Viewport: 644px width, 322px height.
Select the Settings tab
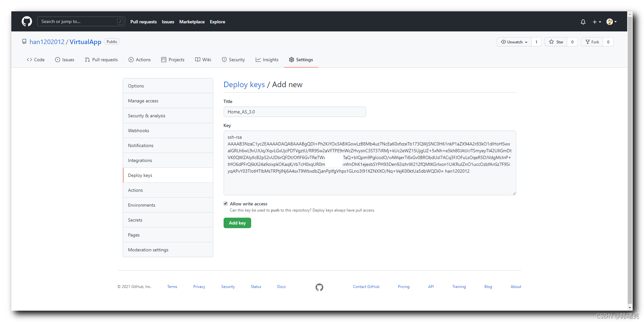(301, 60)
